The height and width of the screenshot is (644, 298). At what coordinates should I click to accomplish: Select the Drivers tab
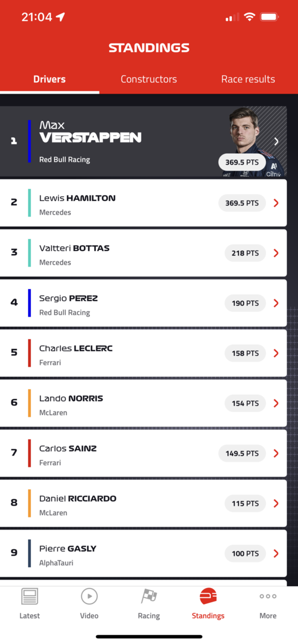(x=49, y=79)
